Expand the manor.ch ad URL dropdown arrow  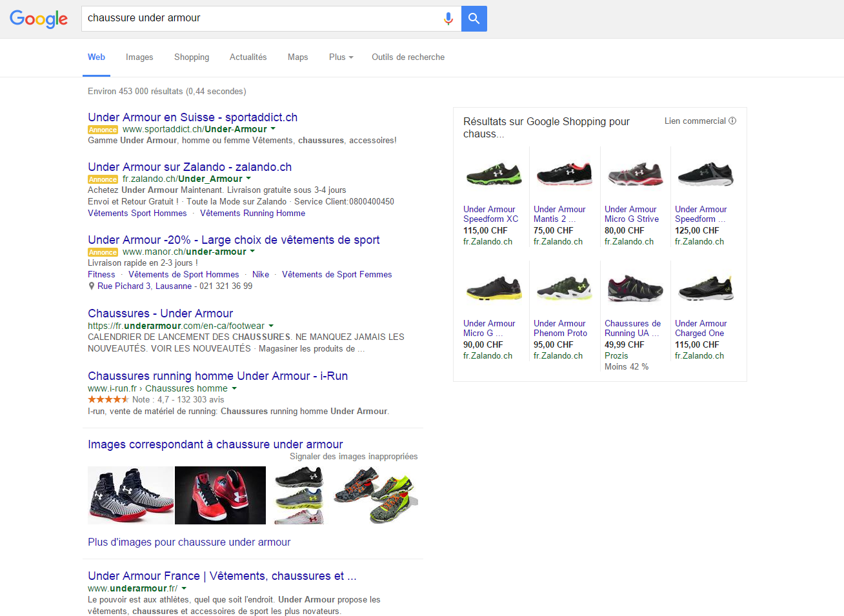[252, 252]
